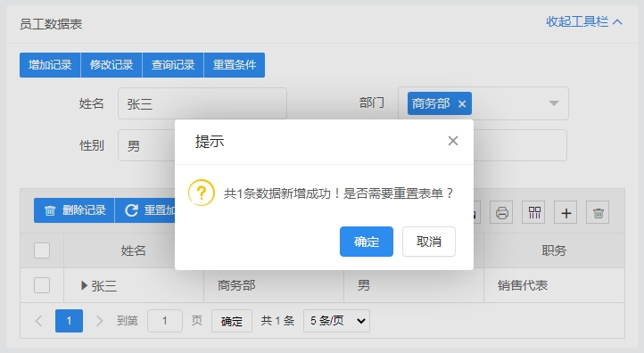
Task: Click the page number jump input
Action: pyautogui.click(x=165, y=321)
